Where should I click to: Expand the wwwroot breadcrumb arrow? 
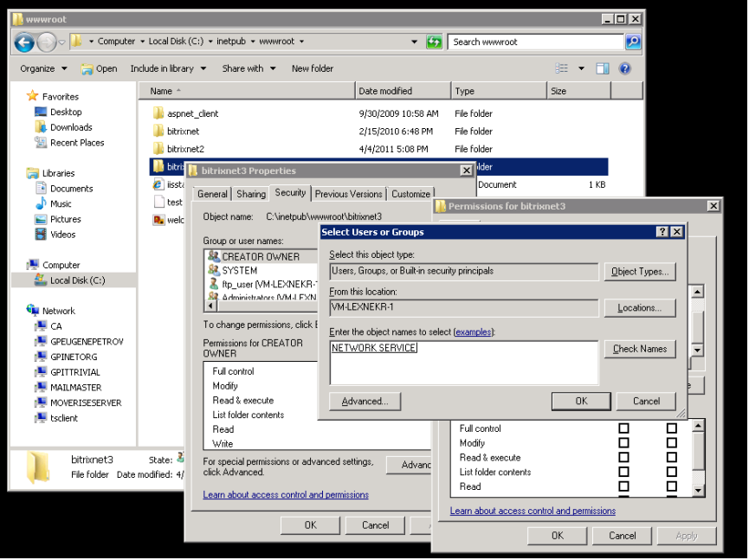pos(301,42)
